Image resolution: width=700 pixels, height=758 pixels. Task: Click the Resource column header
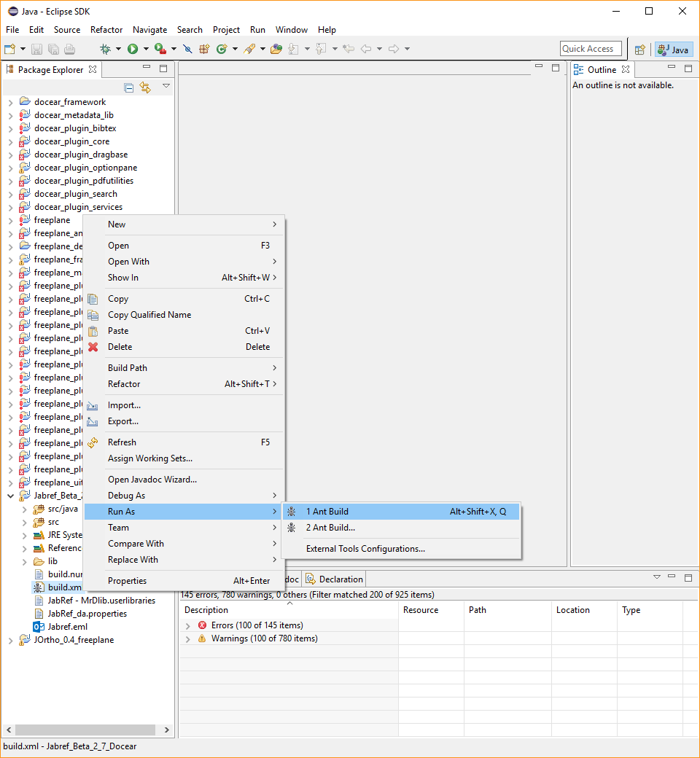430,610
